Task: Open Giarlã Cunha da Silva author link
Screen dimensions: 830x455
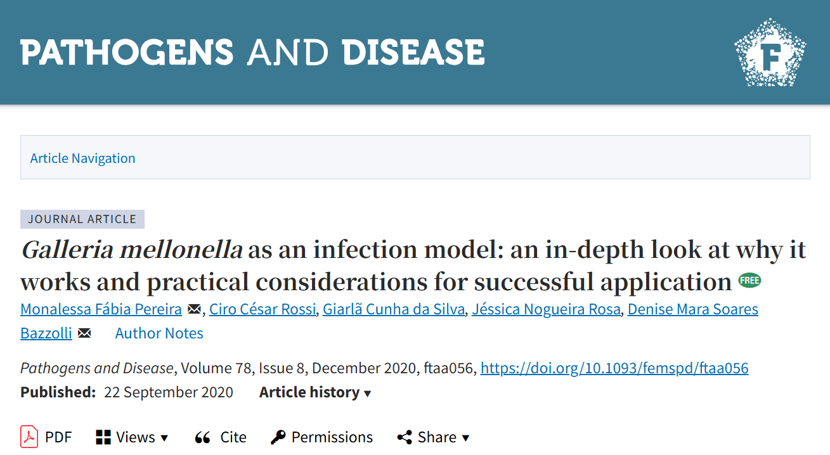Action: tap(394, 309)
